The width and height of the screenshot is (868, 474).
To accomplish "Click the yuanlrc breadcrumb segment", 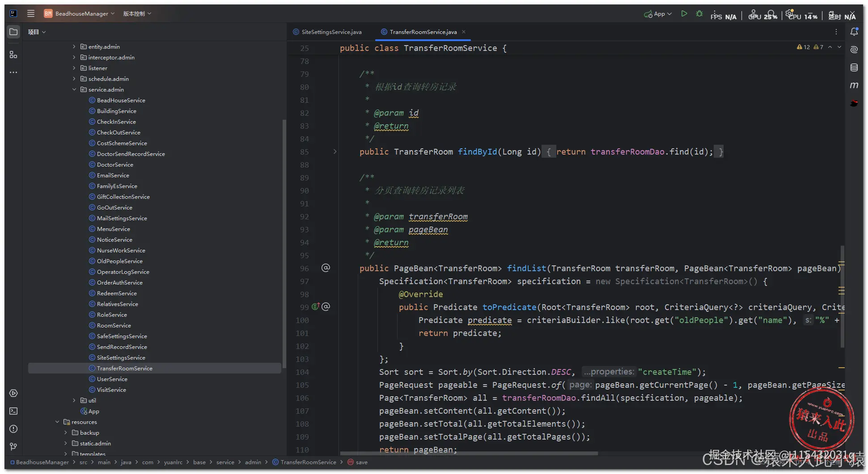I will click(x=173, y=462).
